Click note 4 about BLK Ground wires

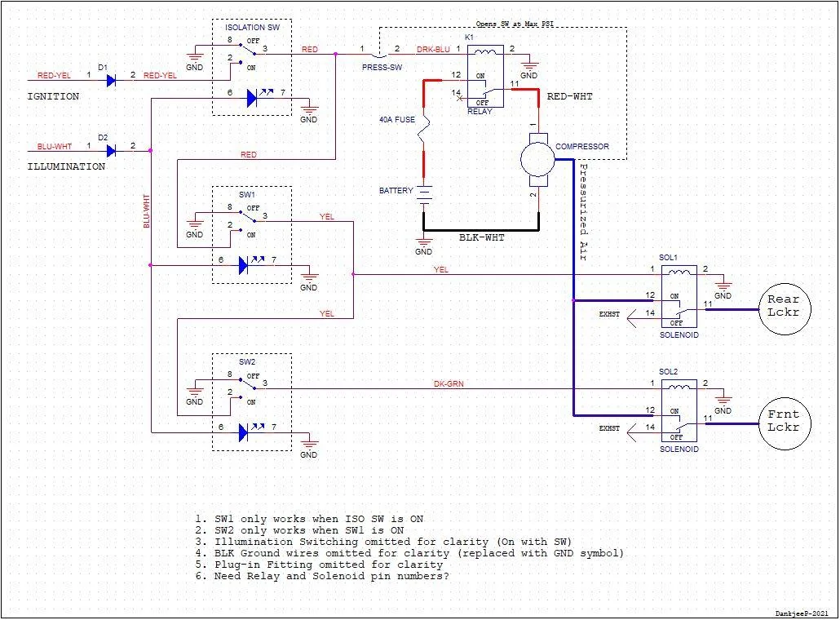409,553
